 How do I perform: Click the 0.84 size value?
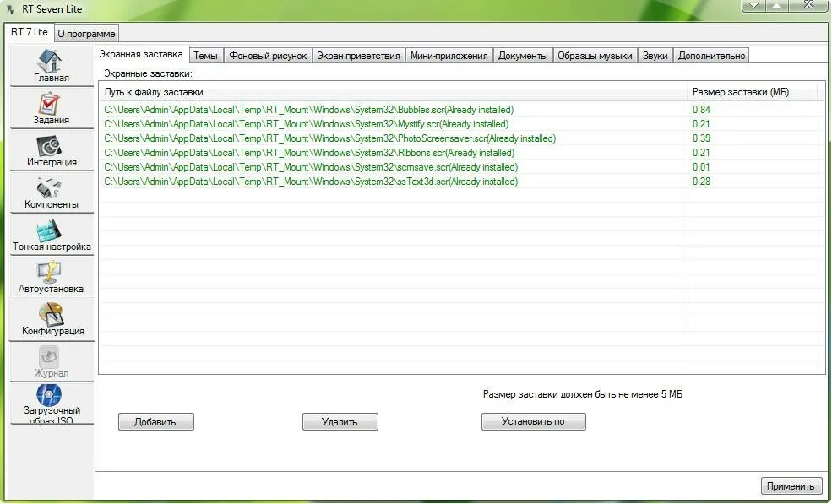[701, 110]
